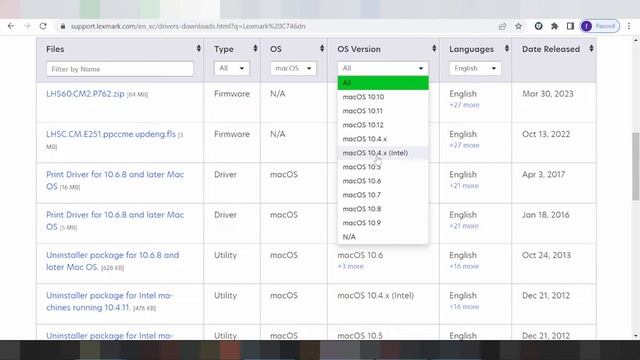The width and height of the screenshot is (640, 360).
Task: Click the Mar 30, 2023 date cell
Action: pyautogui.click(x=548, y=93)
